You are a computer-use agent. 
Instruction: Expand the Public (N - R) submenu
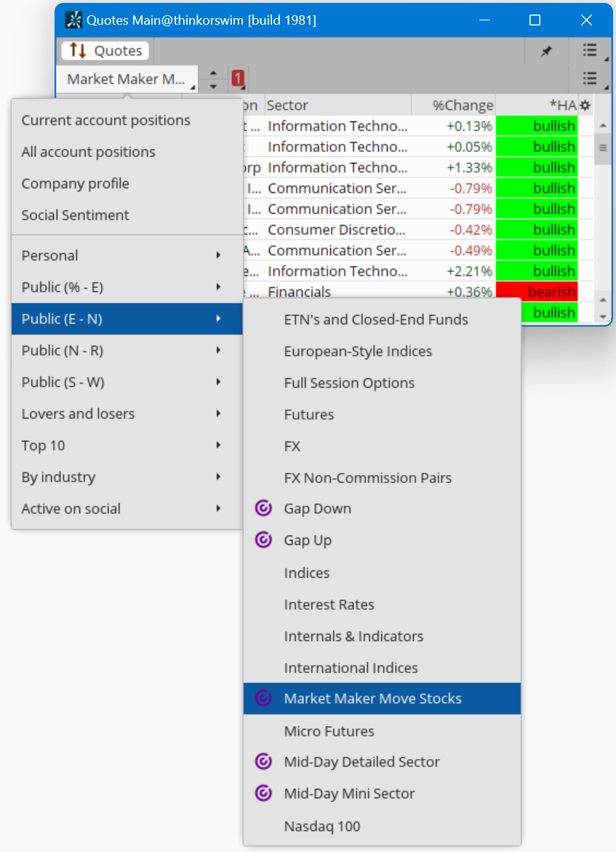click(127, 351)
